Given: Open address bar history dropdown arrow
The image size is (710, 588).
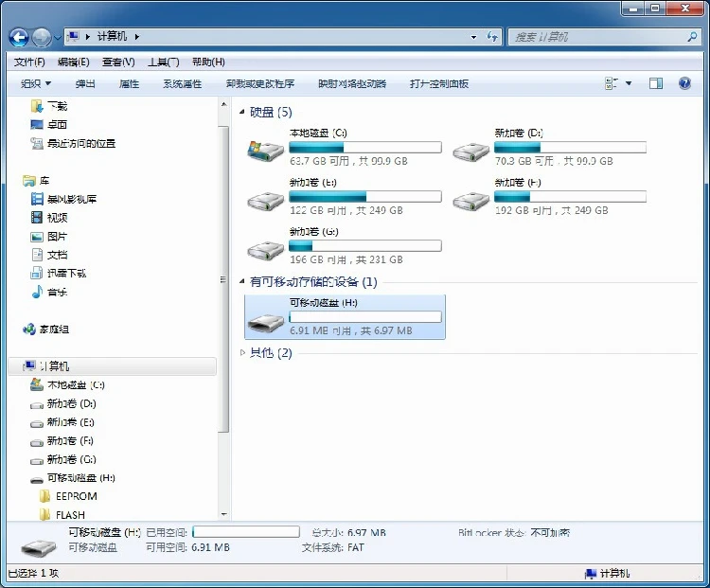Looking at the screenshot, I should coord(473,37).
